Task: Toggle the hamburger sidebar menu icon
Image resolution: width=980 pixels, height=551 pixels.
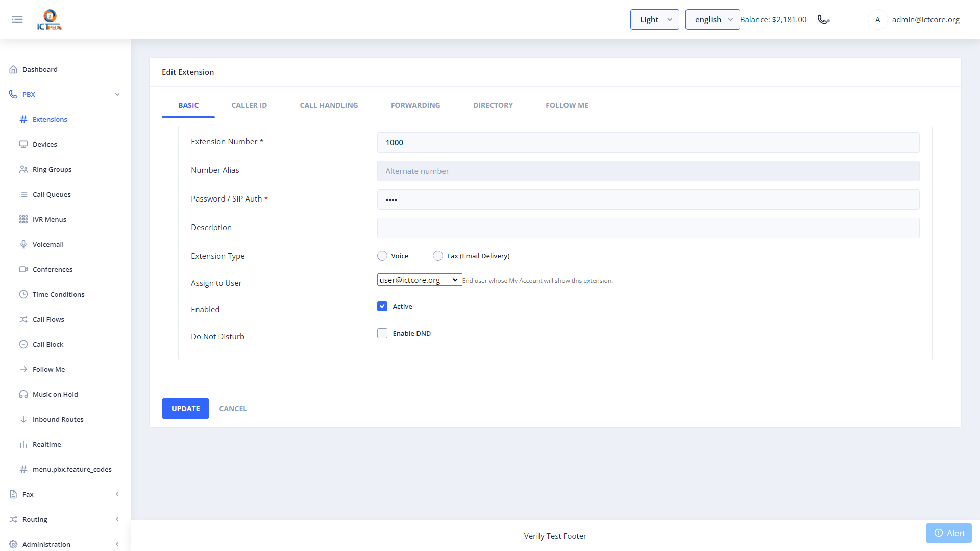Action: (x=17, y=19)
